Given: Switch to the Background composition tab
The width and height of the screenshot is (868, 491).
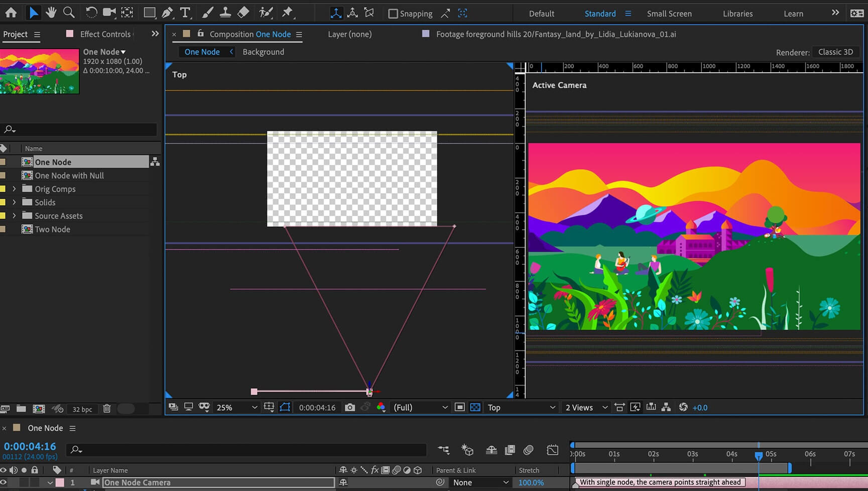Looking at the screenshot, I should [x=263, y=52].
